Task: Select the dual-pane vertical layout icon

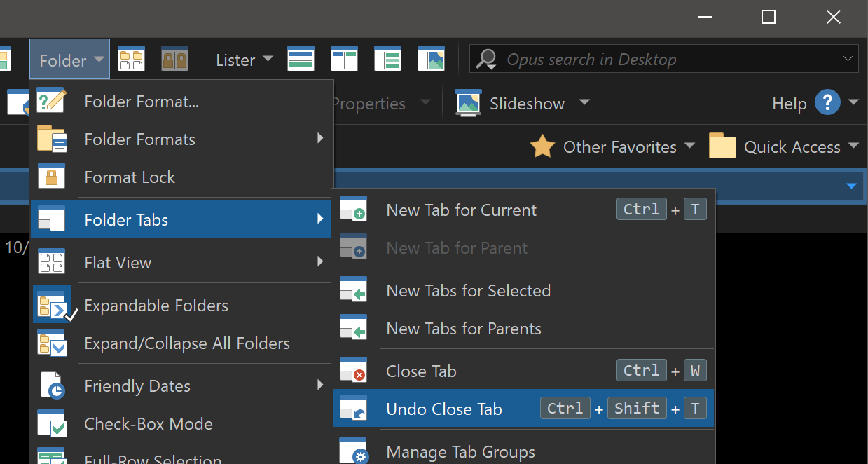Action: coord(344,59)
